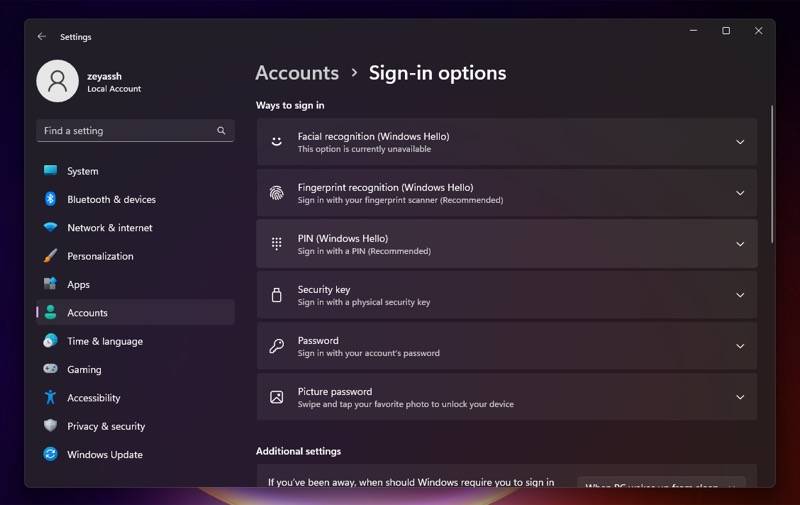This screenshot has height=505, width=800.
Task: Click the Bluetooth & devices icon
Action: 50,199
